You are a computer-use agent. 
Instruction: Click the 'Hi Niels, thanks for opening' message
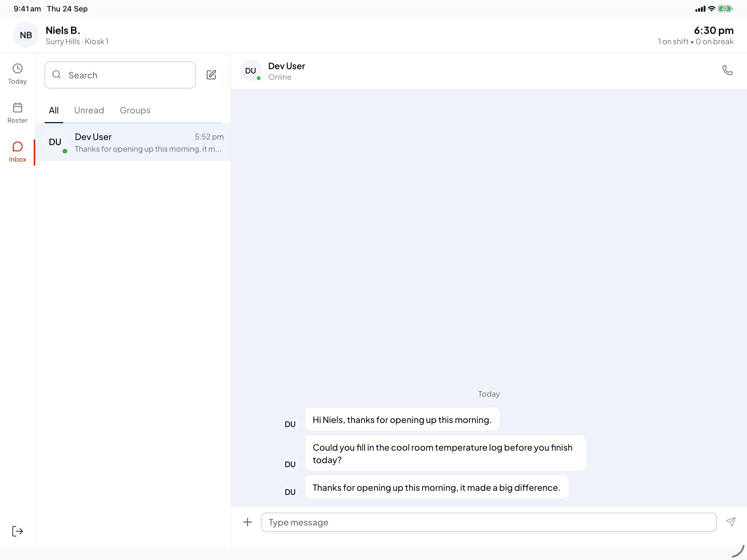coord(402,419)
